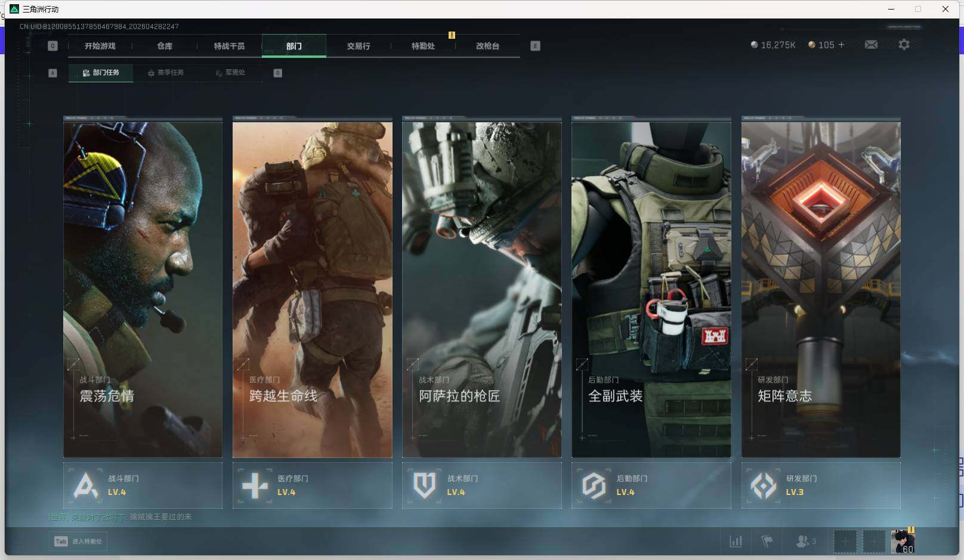This screenshot has height=560, width=964.
Task: Click the plus to add premium currency
Action: (x=842, y=45)
